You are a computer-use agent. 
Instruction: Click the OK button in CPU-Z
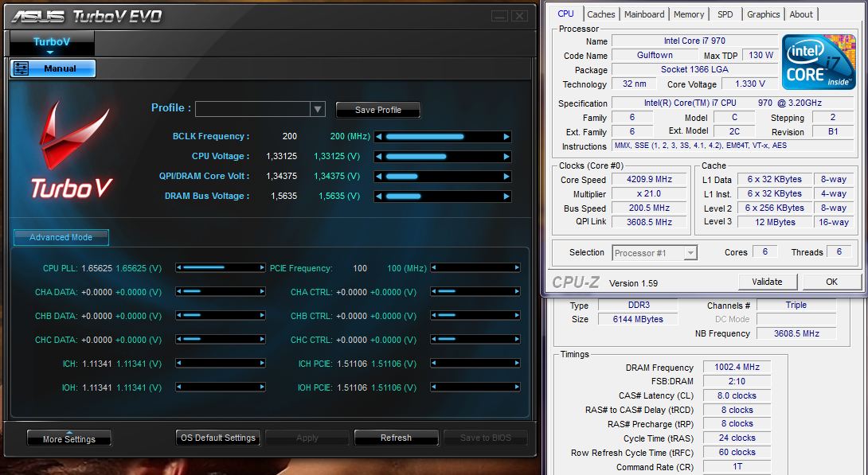tap(831, 282)
